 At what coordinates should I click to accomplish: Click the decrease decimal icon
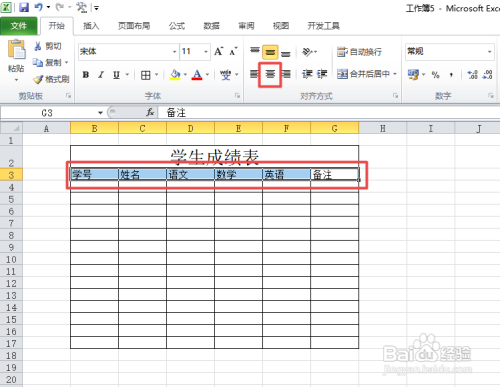click(x=487, y=74)
